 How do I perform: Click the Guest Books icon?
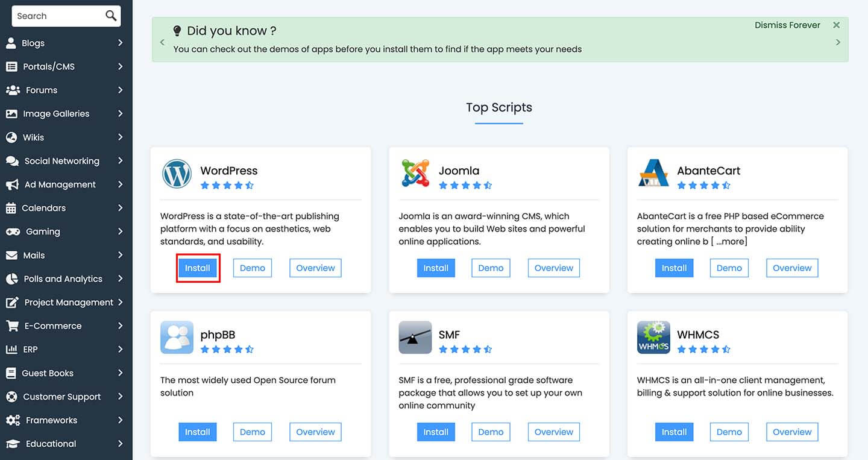11,373
